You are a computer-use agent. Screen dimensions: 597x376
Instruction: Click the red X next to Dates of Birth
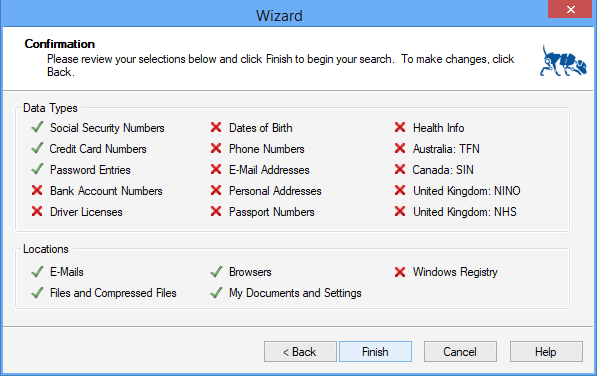[x=216, y=127]
